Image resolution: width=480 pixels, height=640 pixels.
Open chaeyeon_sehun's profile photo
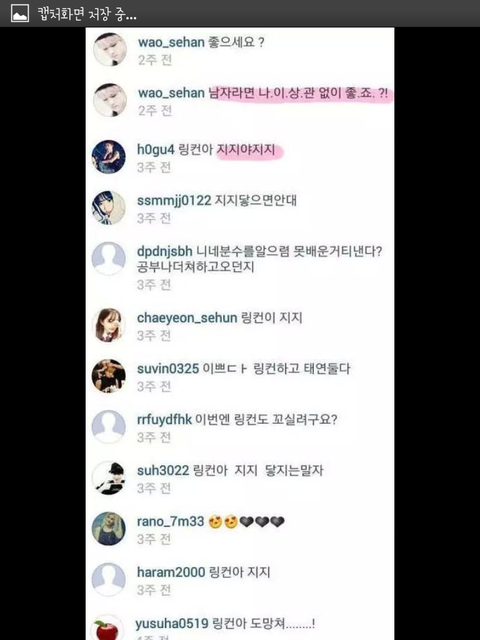coord(109,325)
